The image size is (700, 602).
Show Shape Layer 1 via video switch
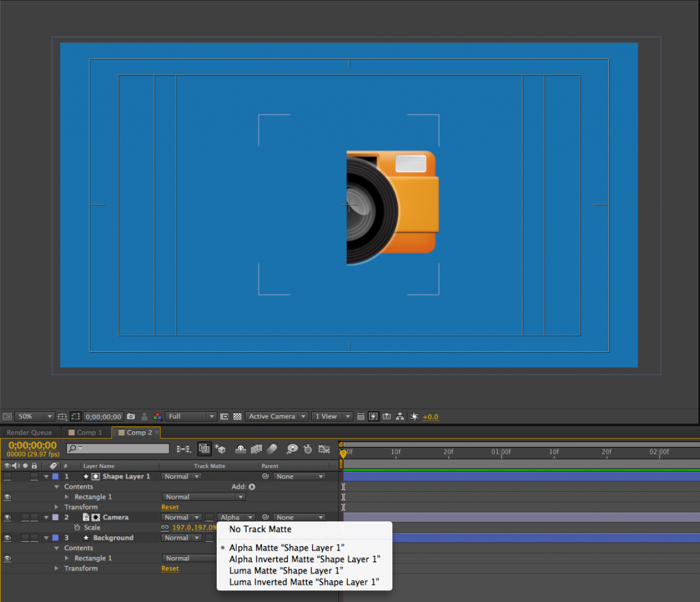coord(8,476)
